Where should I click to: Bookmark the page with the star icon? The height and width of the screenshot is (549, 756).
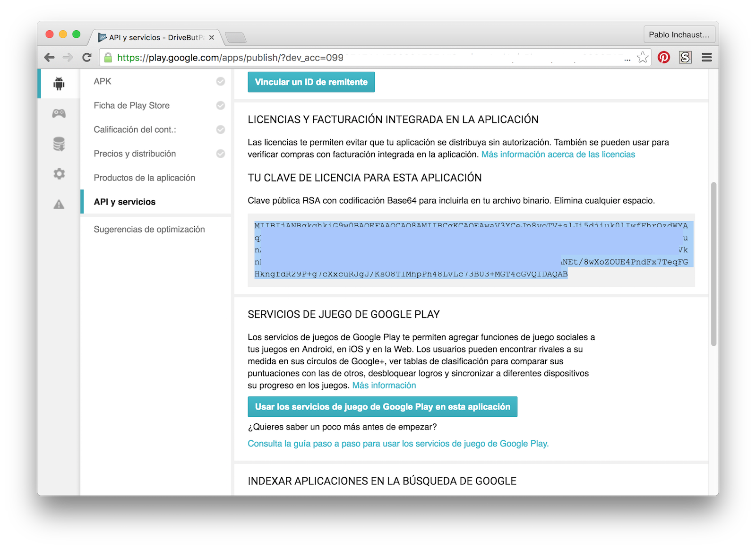tap(643, 58)
